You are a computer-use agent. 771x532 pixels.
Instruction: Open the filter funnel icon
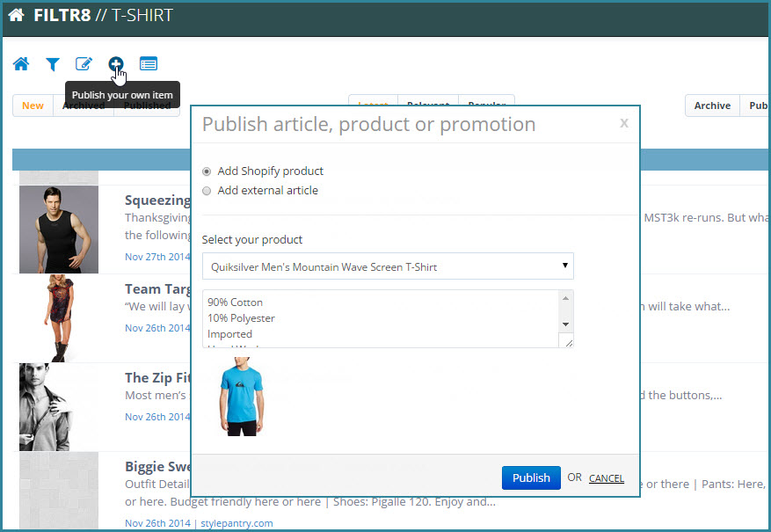pos(53,64)
